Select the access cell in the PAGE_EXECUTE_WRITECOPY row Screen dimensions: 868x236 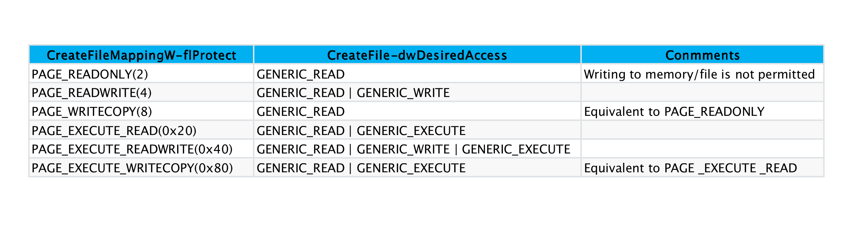361,168
